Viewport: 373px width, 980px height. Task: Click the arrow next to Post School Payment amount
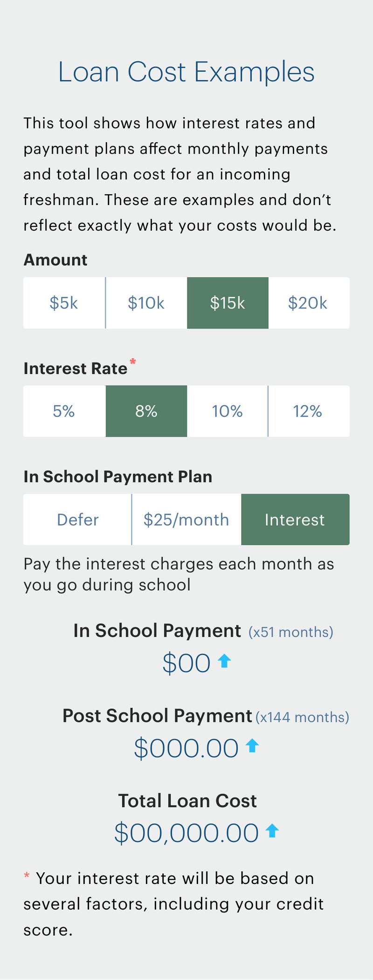252,746
